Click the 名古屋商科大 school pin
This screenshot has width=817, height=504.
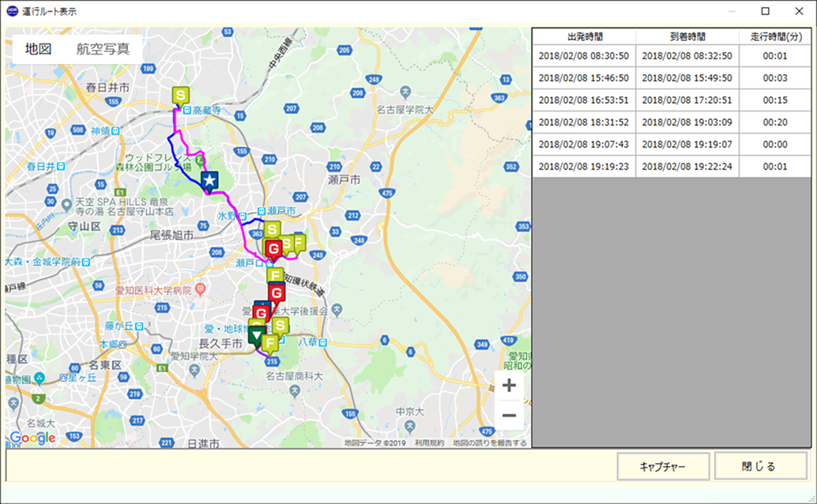point(295,391)
